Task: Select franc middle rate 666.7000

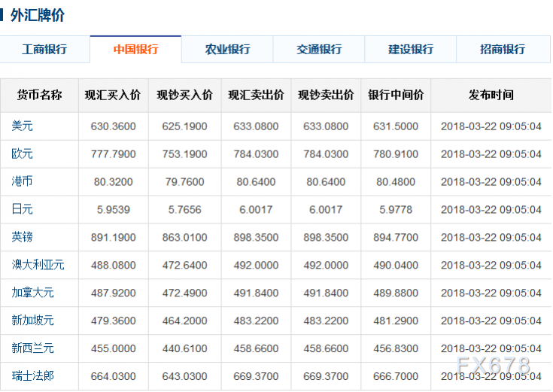Action: pos(396,376)
